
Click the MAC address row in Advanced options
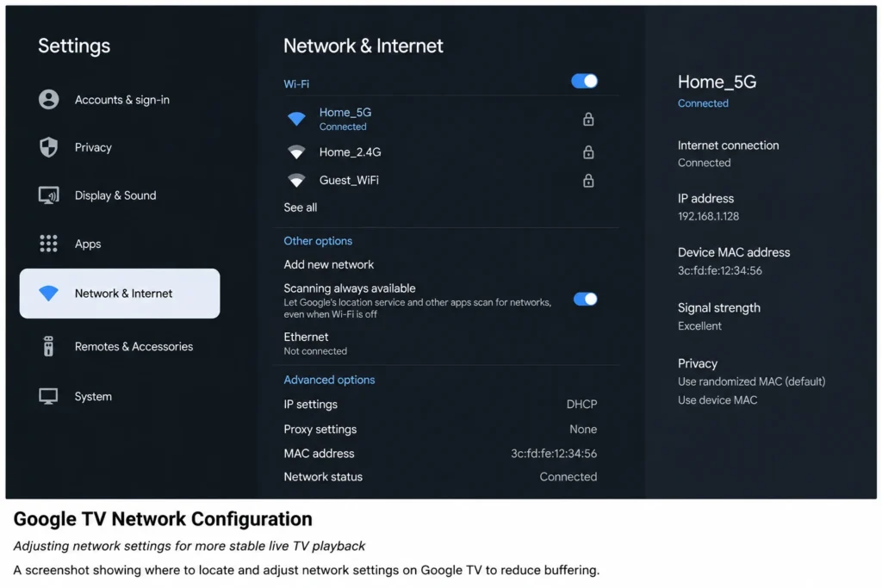(440, 453)
